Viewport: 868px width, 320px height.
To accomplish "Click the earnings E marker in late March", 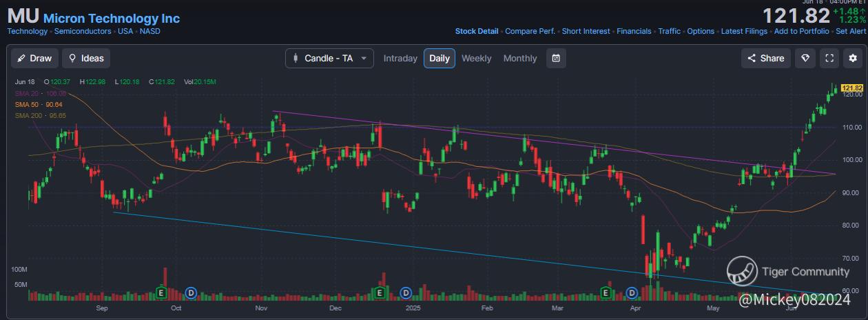I will (x=607, y=292).
